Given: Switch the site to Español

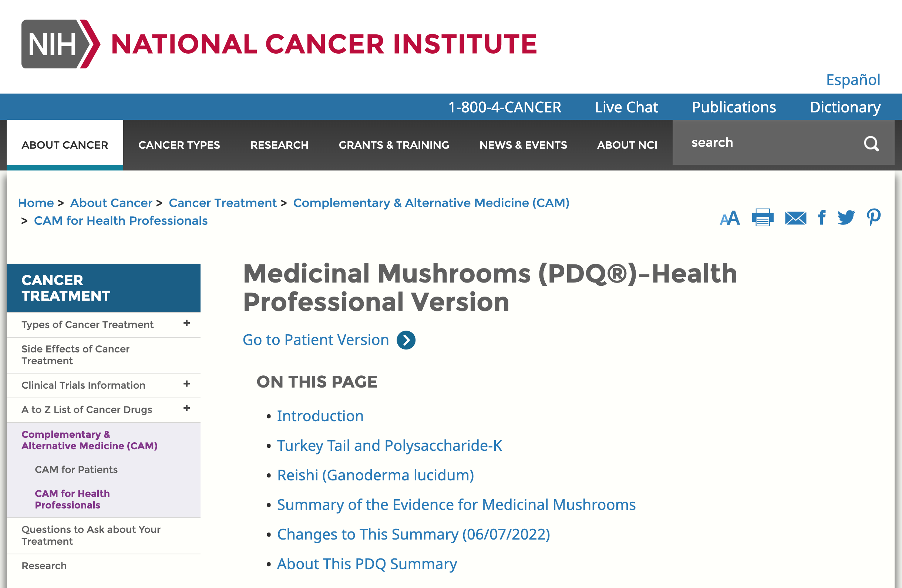Looking at the screenshot, I should pos(853,80).
